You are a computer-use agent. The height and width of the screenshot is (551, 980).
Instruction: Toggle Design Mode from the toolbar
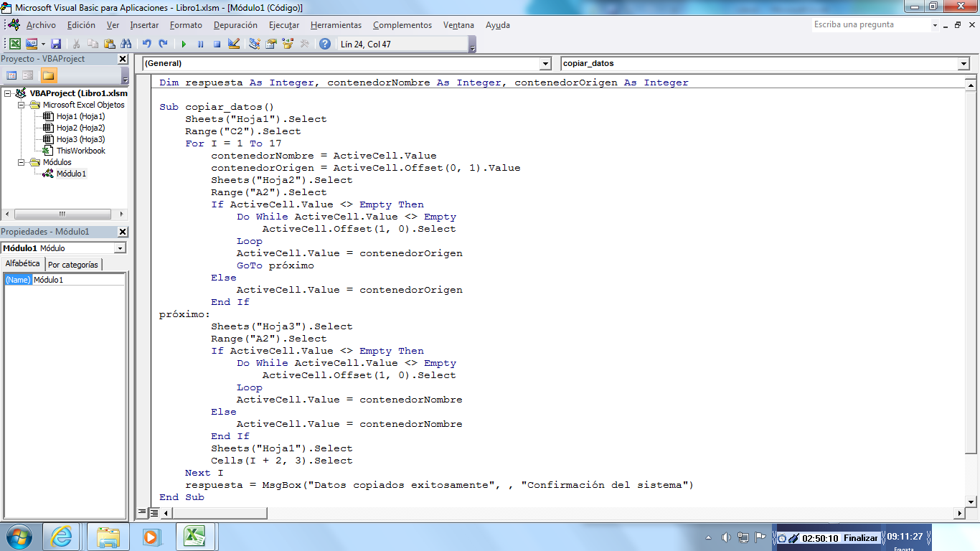(233, 43)
